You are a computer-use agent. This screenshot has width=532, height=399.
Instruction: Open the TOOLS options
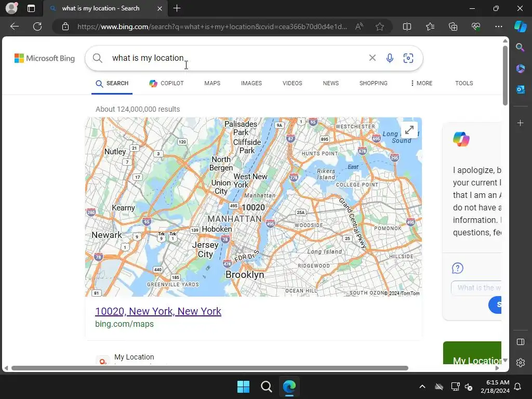464,83
